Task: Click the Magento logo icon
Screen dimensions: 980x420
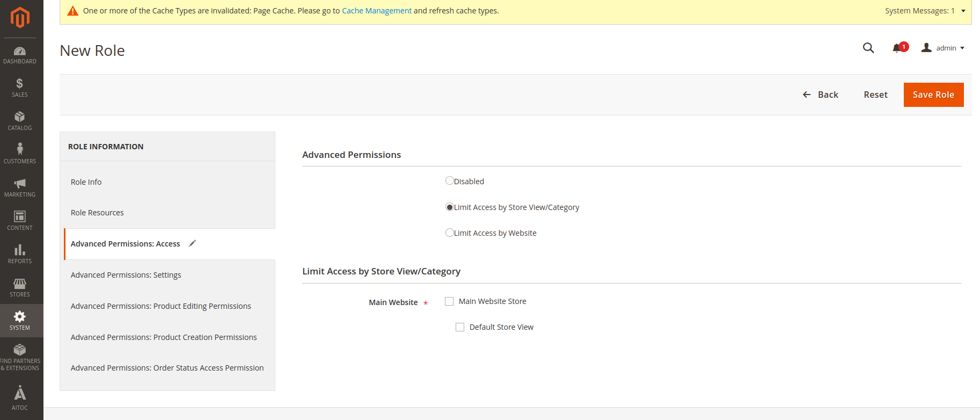Action: pos(20,18)
